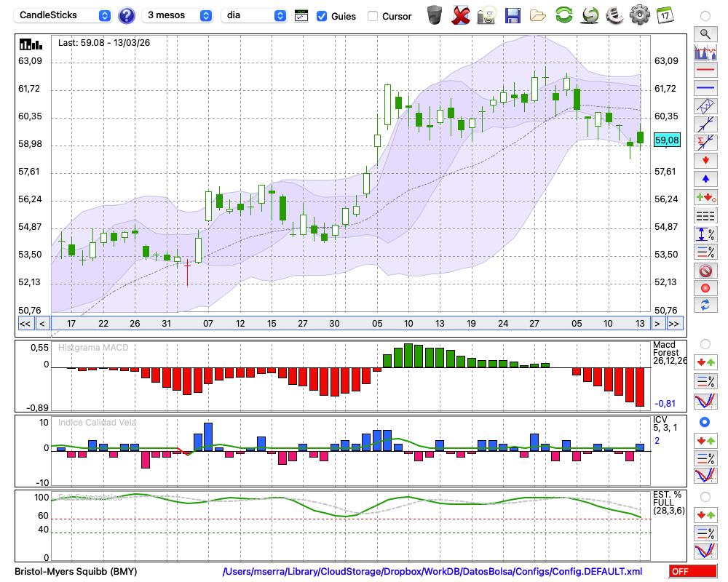
Task: Click the Euro currency icon
Action: point(614,15)
